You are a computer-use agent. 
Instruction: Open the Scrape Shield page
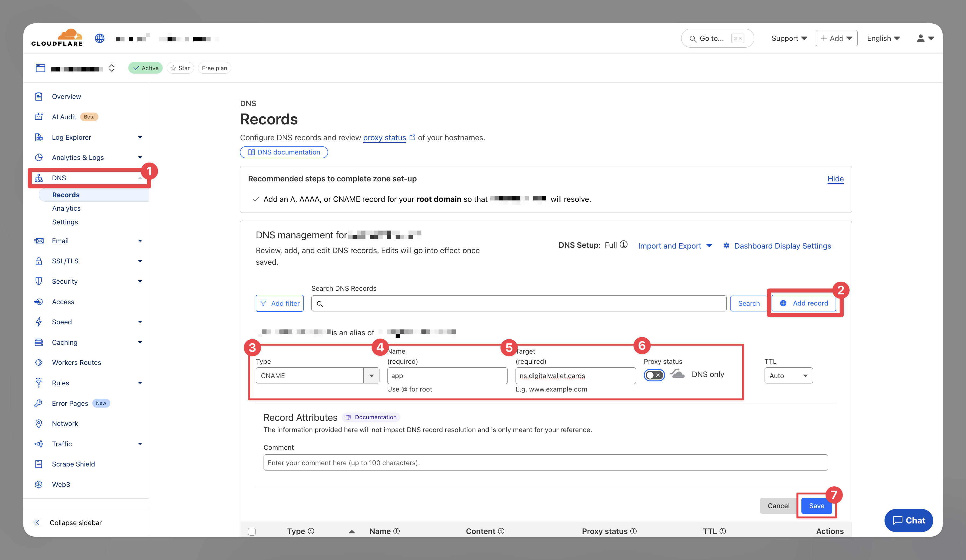coord(73,464)
